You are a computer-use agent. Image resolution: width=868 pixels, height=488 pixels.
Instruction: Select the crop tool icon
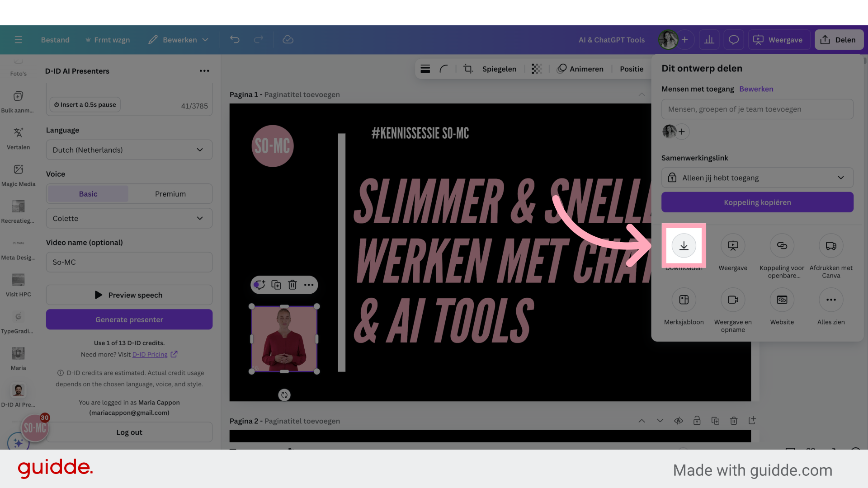468,69
